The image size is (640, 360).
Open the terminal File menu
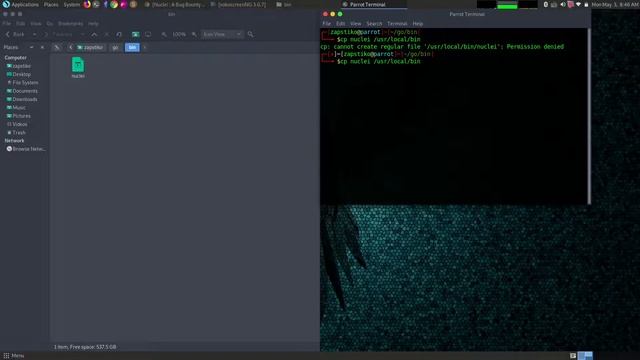click(x=327, y=24)
